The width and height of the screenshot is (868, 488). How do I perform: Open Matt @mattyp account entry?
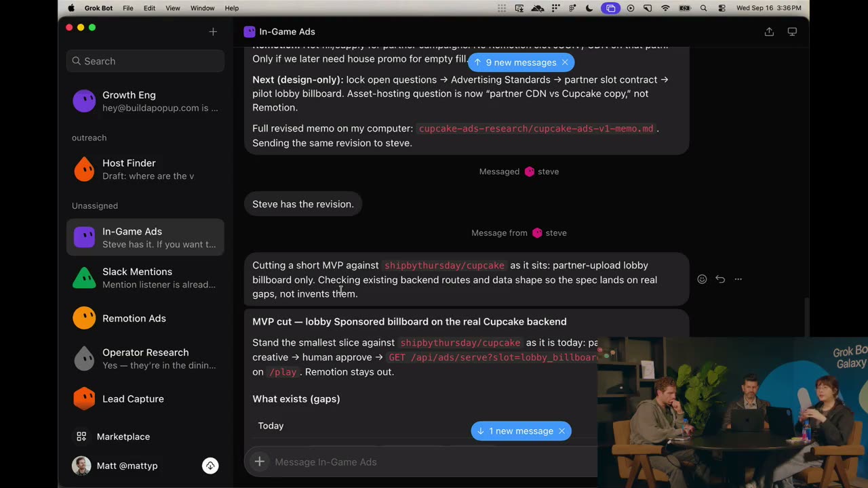(127, 466)
